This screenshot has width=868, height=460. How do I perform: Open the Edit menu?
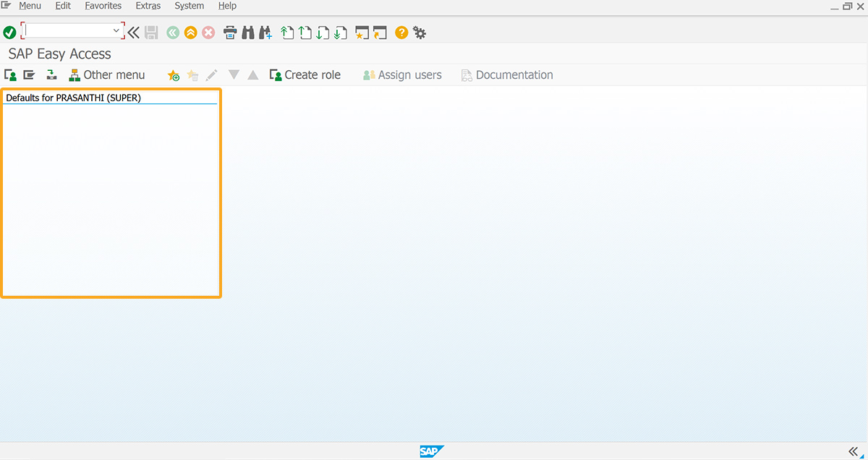63,6
